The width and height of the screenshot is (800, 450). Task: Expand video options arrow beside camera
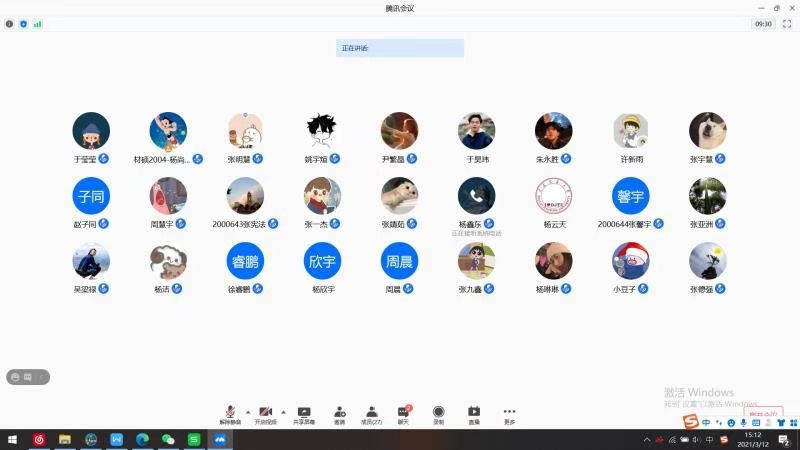tap(282, 411)
